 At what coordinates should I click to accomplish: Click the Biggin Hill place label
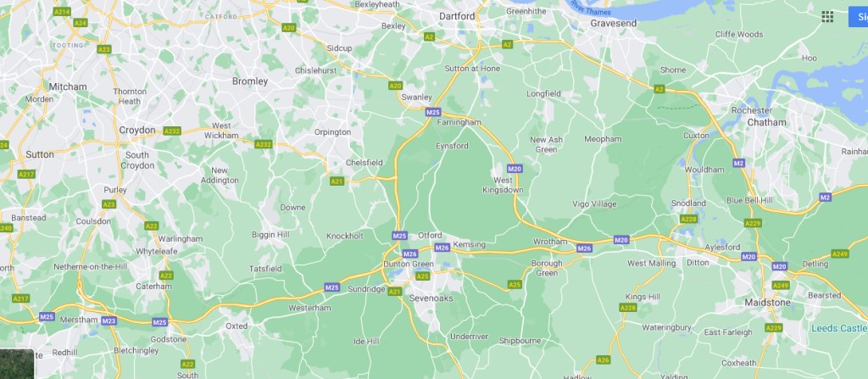[x=270, y=235]
